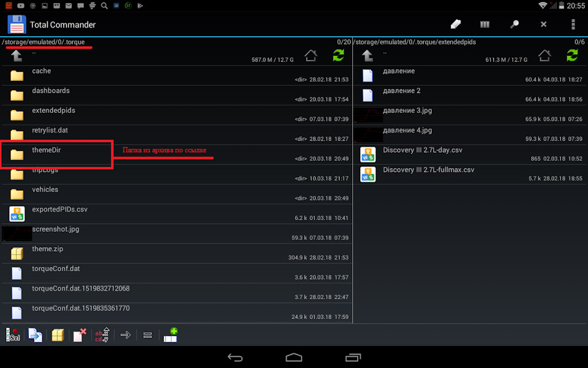Open the dashboards folder

[x=177, y=96]
